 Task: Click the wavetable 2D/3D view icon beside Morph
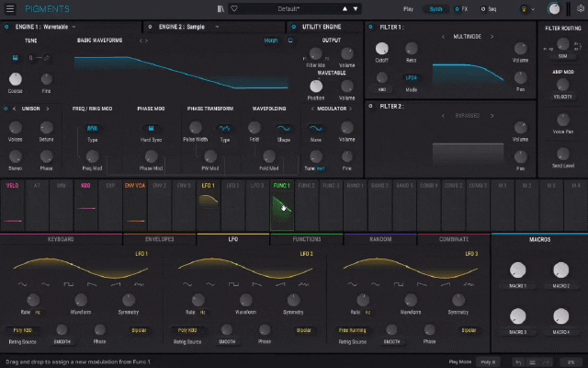click(x=290, y=40)
